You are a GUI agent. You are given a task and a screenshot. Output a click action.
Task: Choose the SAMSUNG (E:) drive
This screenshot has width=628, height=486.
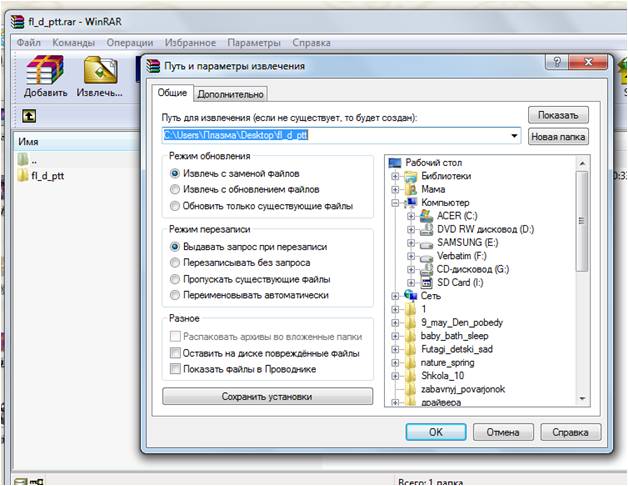(467, 242)
